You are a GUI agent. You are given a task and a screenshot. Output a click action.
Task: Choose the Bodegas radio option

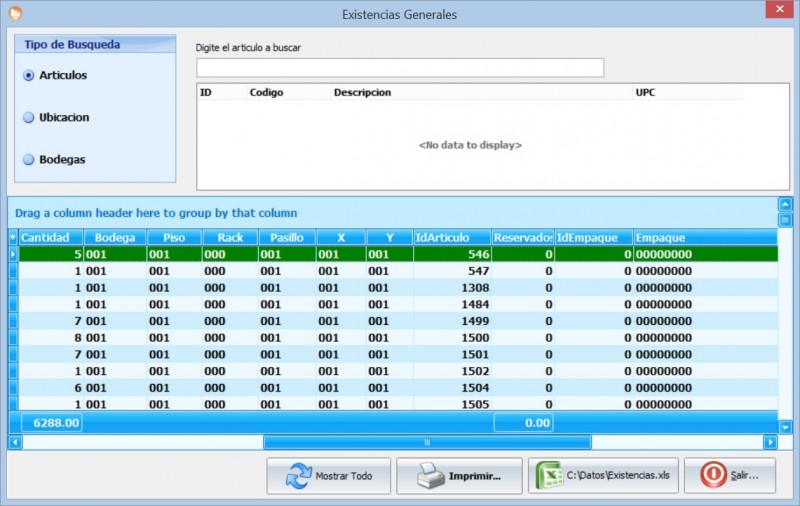pos(29,159)
